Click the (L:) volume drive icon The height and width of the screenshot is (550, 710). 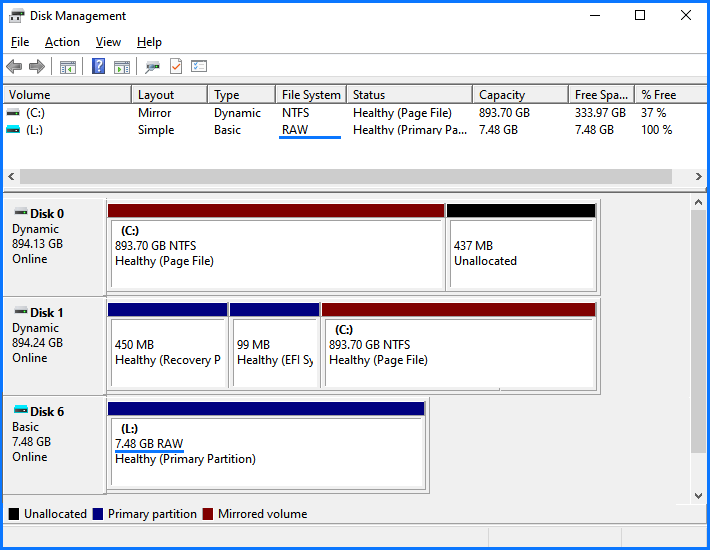coord(13,130)
